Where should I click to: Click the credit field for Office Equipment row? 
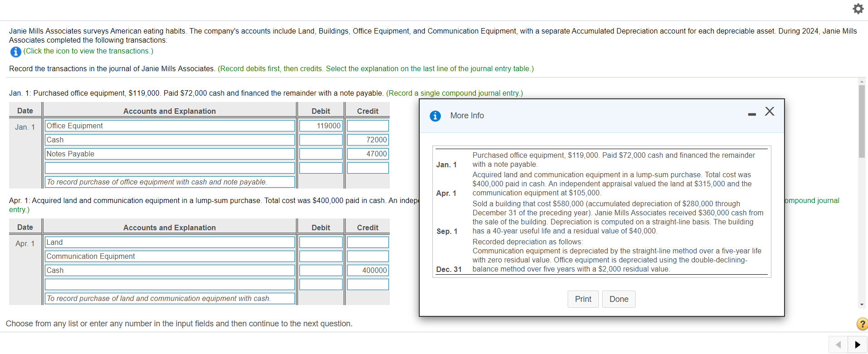tap(368, 126)
